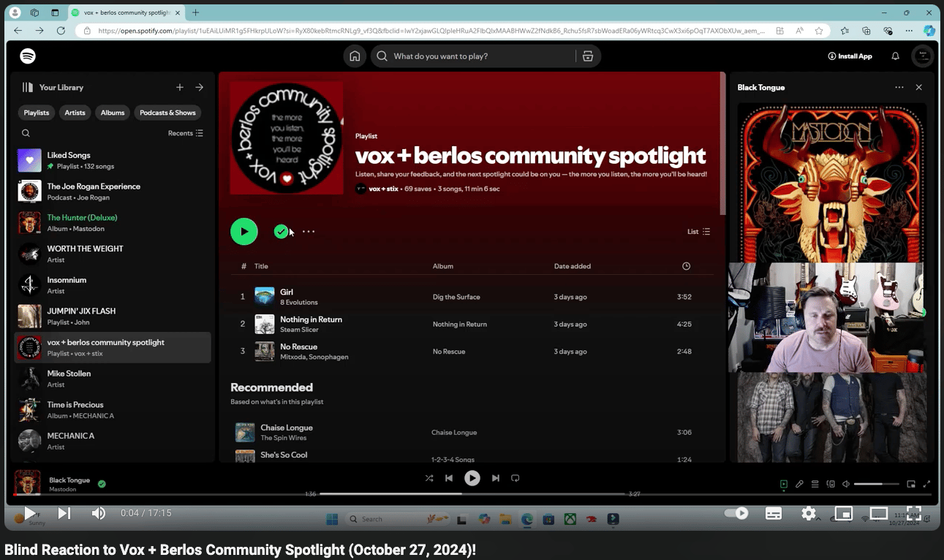This screenshot has height=560, width=944.
Task: Expand Your Library with the arrow icon
Action: tap(200, 87)
